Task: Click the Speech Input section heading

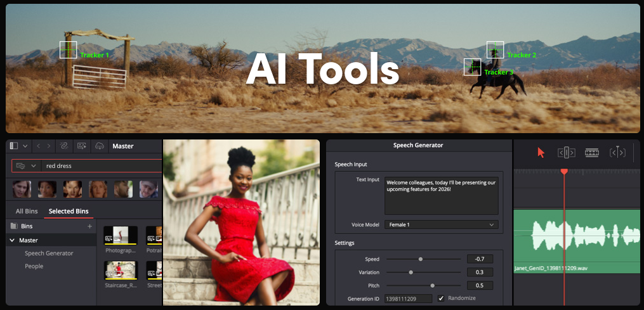Action: 351,164
